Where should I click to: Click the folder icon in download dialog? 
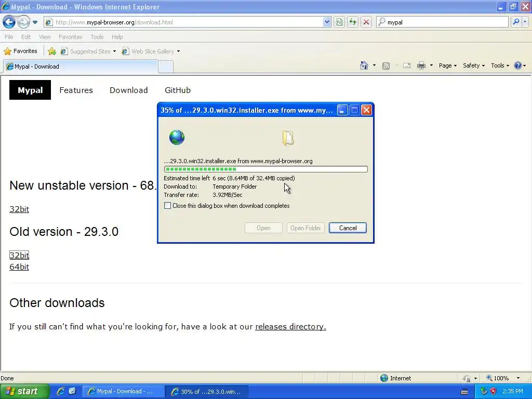[x=288, y=138]
